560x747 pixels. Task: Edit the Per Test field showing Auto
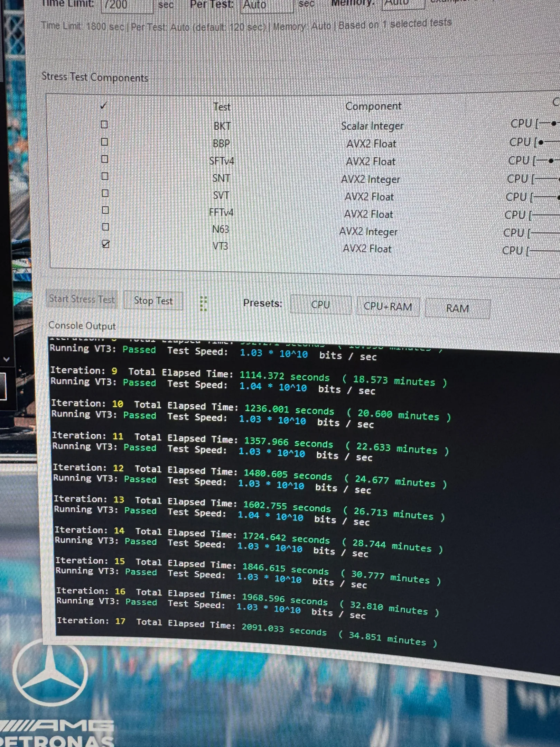[x=267, y=5]
